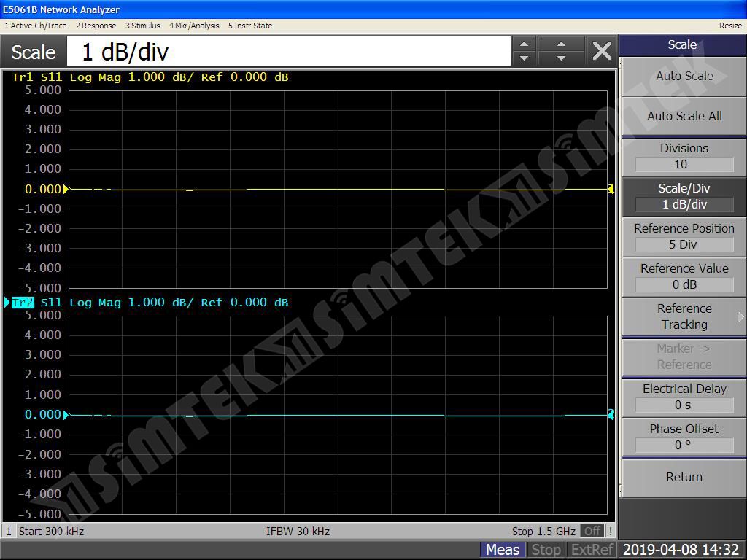This screenshot has height=560, width=747.
Task: Click the cyan Tr2 reference position marker
Action: (66, 414)
